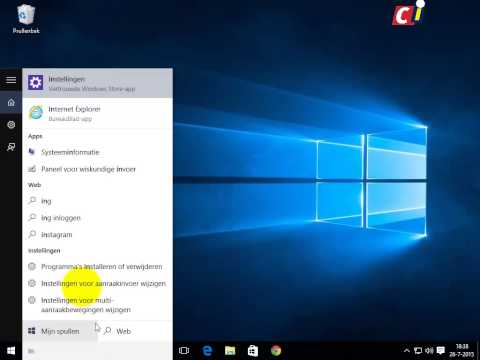Image resolution: width=480 pixels, height=360 pixels.
Task: Click the network icon in system tray
Action: 418,351
